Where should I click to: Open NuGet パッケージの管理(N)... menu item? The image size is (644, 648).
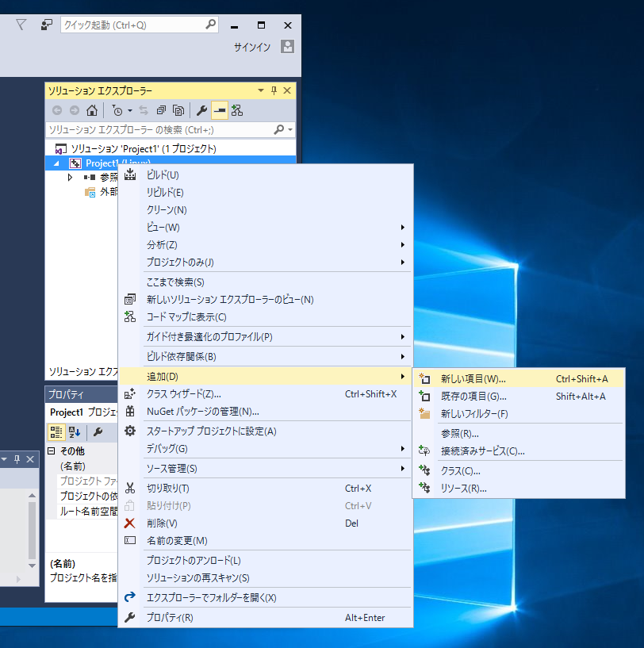[x=266, y=412]
